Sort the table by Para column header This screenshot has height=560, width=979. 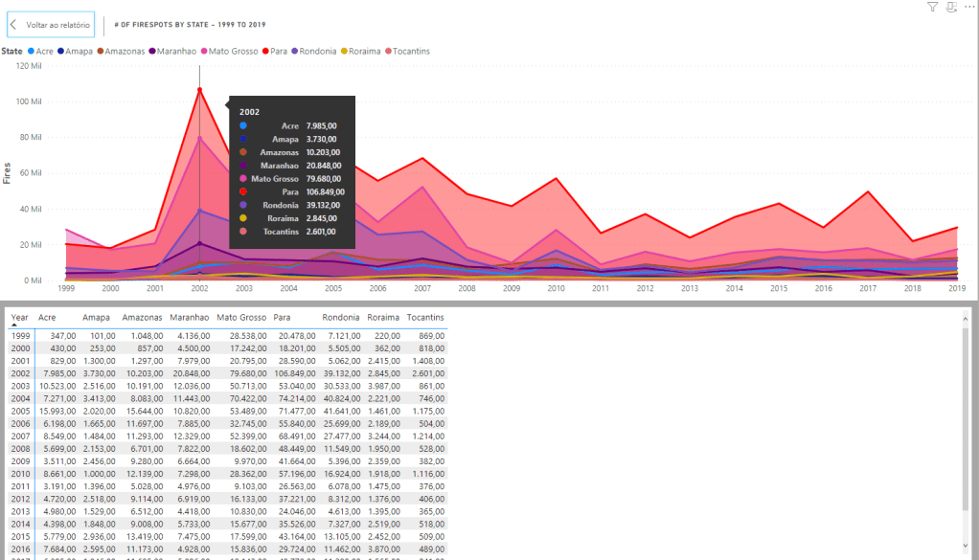283,317
